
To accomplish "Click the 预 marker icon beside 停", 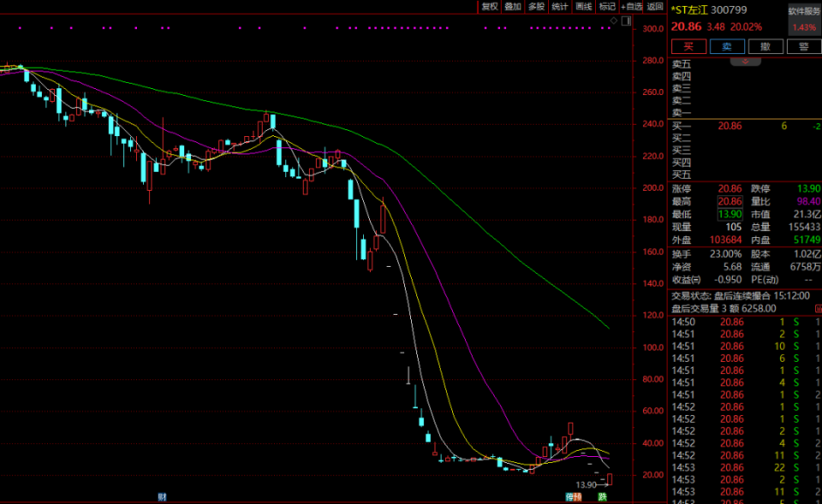I will pyautogui.click(x=578, y=496).
